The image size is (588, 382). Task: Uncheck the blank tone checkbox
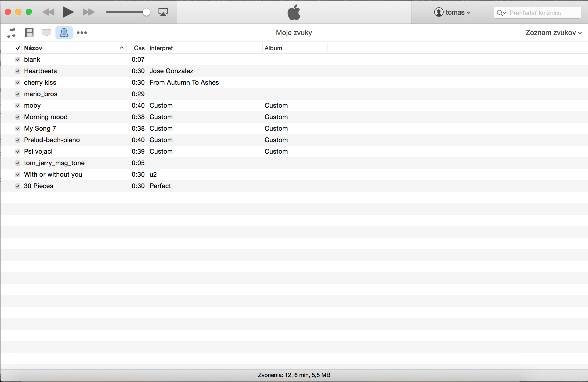click(18, 60)
